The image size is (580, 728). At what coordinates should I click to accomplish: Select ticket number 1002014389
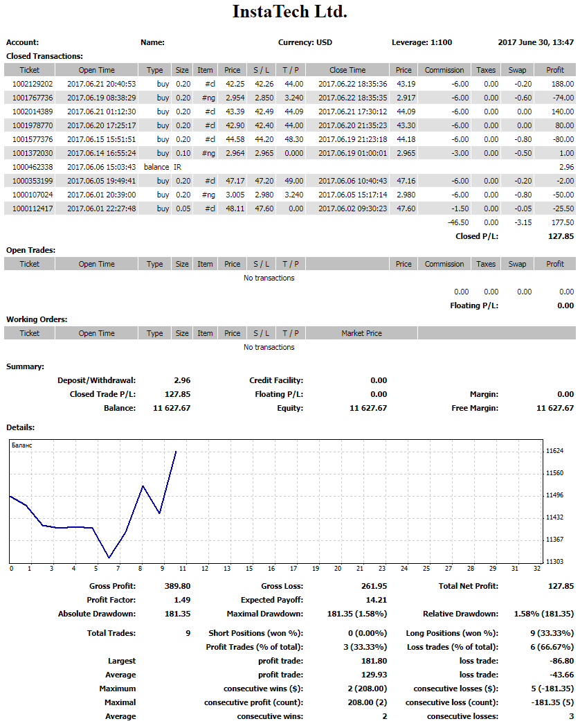[x=33, y=112]
